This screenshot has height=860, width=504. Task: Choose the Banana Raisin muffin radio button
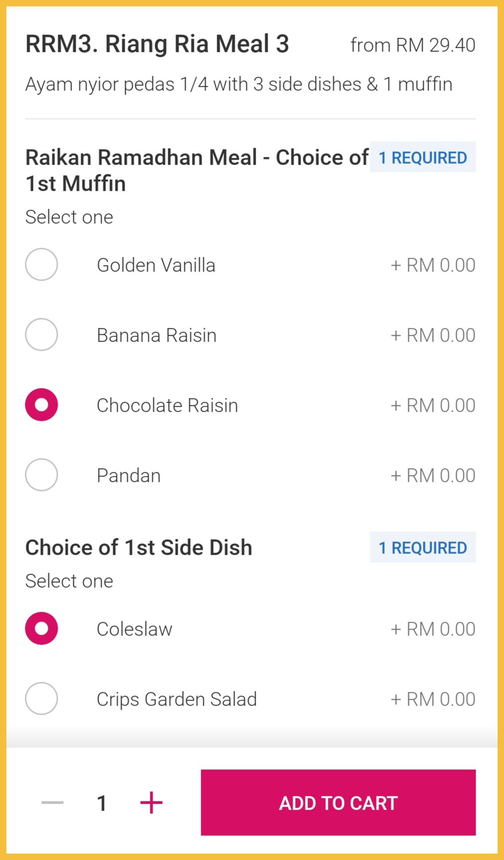click(x=41, y=335)
